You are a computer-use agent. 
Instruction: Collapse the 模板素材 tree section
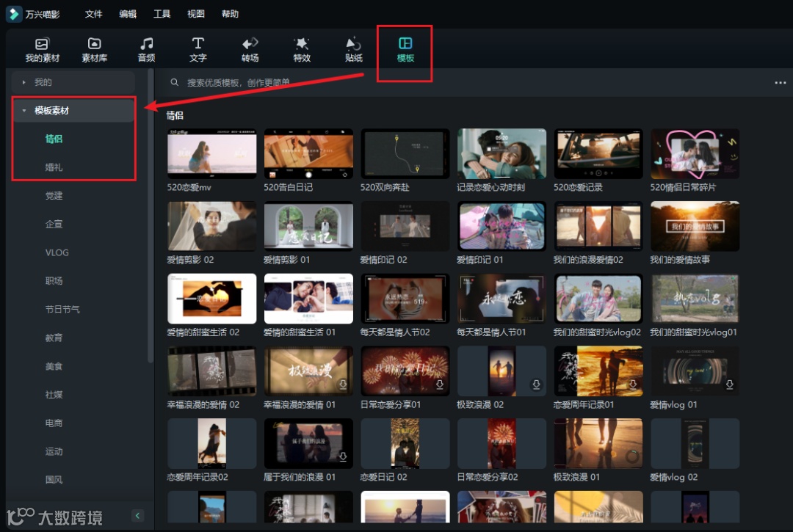click(x=23, y=110)
